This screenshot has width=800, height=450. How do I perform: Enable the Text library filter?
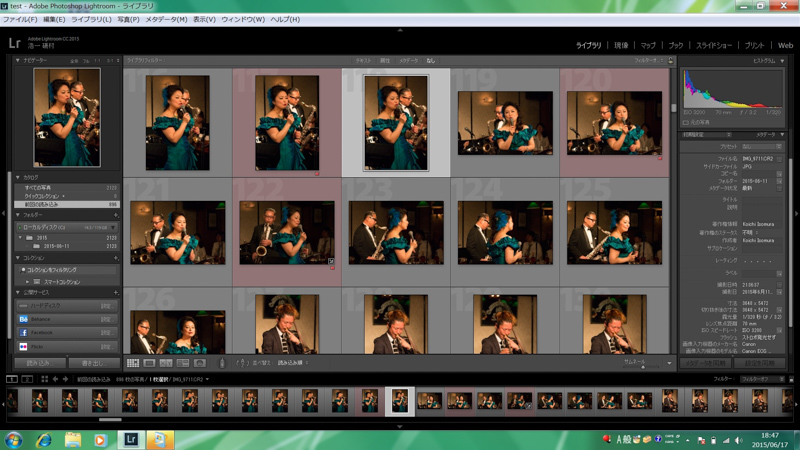click(363, 61)
